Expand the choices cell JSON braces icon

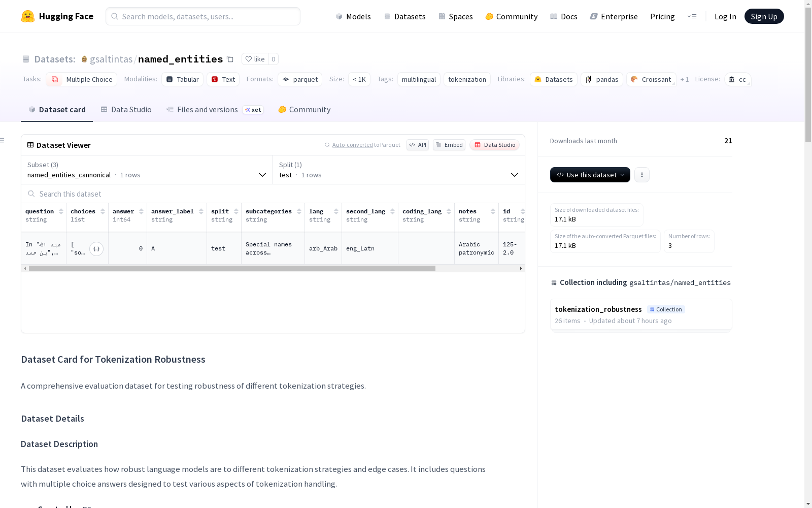click(96, 249)
